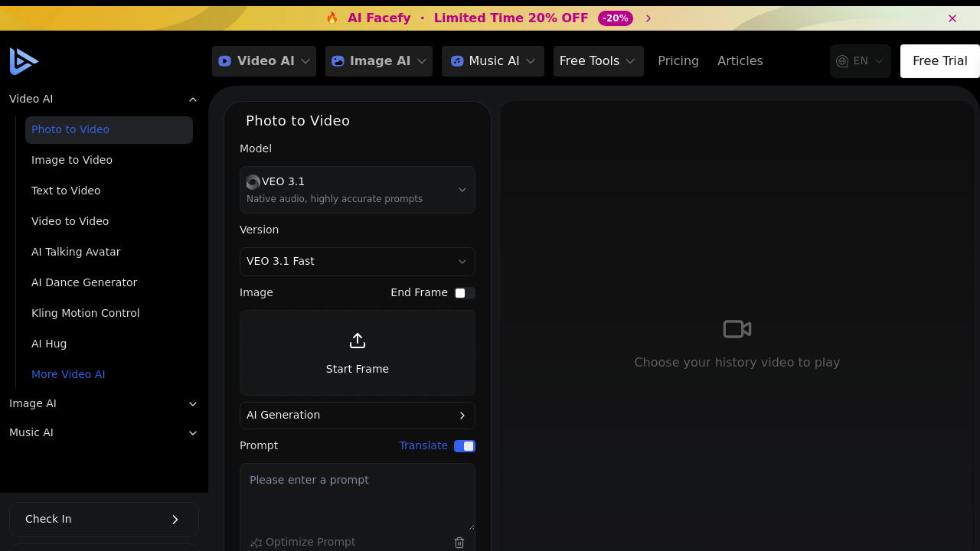Click the site logo in the top left

coord(24,60)
